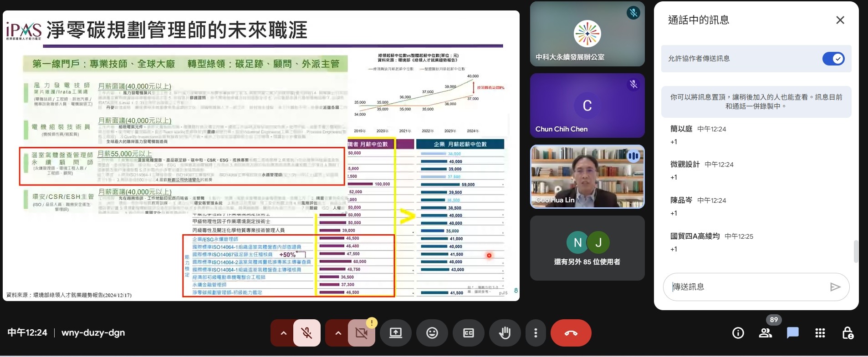Toggle the chat panel icon

coord(792,333)
